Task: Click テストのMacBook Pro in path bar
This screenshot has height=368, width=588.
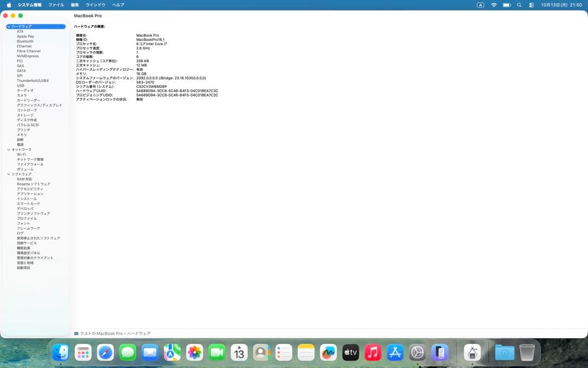Action: [101, 333]
